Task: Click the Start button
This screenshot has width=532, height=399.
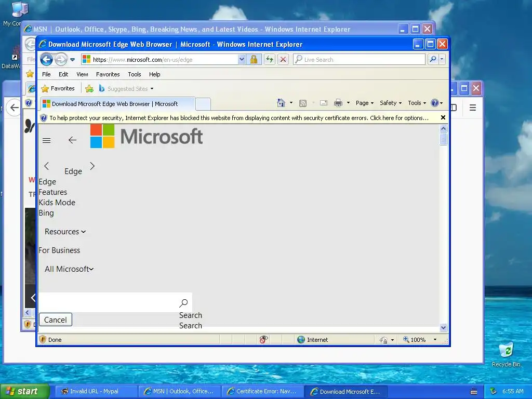Action: [x=24, y=391]
